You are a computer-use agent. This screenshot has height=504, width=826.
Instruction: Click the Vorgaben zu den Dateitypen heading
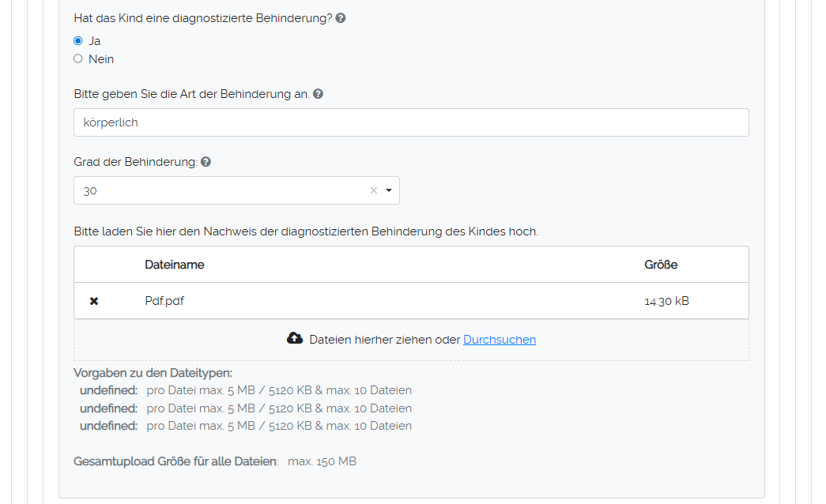point(153,373)
